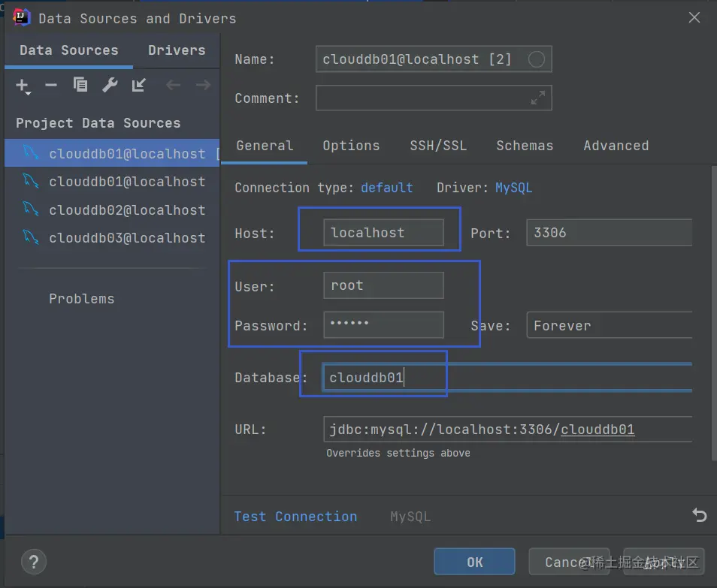Image resolution: width=717 pixels, height=588 pixels.
Task: Select the clouddb03@localhost data source
Action: coord(112,237)
